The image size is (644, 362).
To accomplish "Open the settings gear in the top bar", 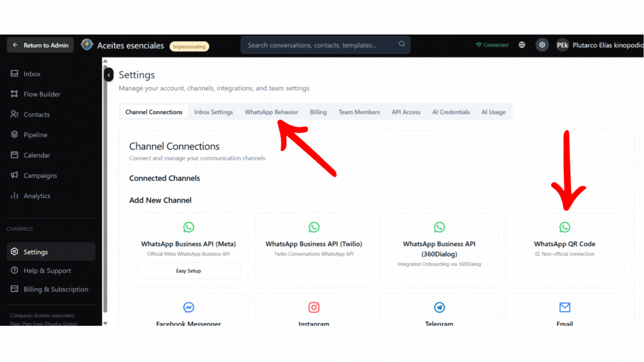I will [x=542, y=45].
